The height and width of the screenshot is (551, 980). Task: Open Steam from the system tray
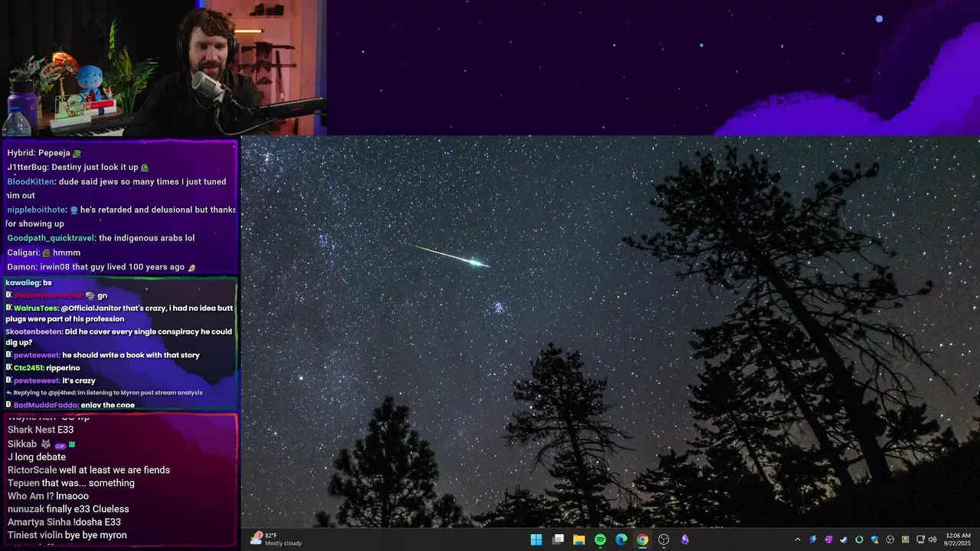coord(844,540)
